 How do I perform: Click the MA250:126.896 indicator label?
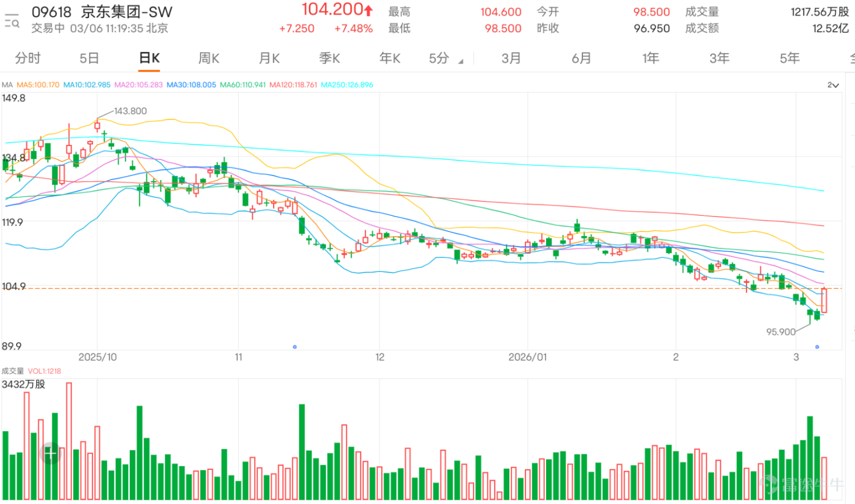[347, 85]
